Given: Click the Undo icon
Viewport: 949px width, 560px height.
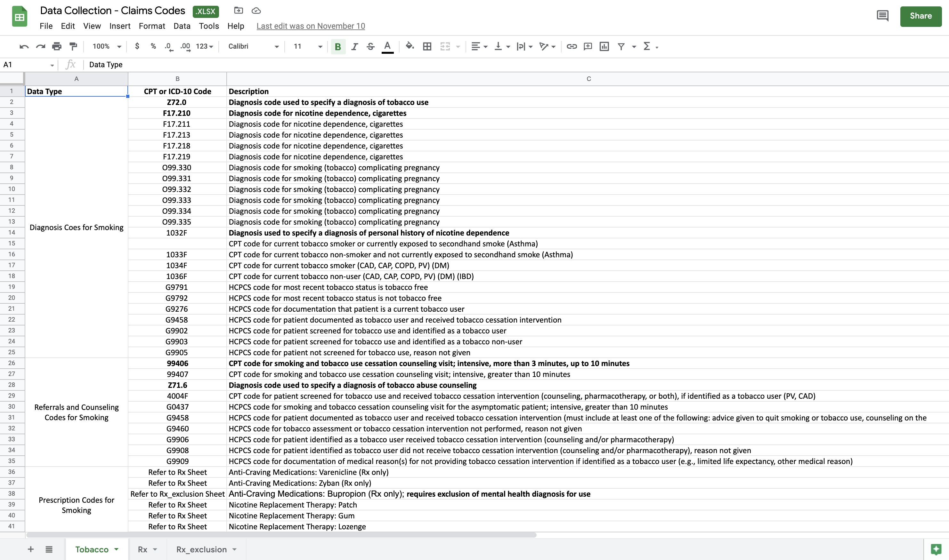Looking at the screenshot, I should point(24,46).
